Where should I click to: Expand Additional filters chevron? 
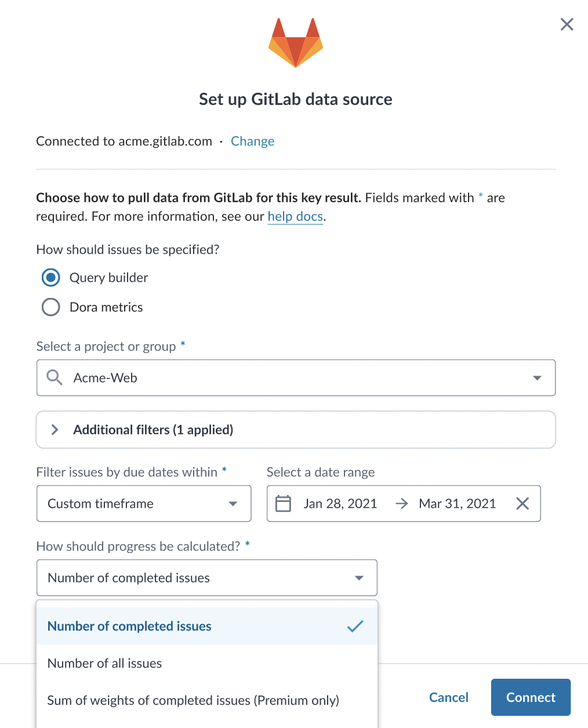[x=55, y=429]
